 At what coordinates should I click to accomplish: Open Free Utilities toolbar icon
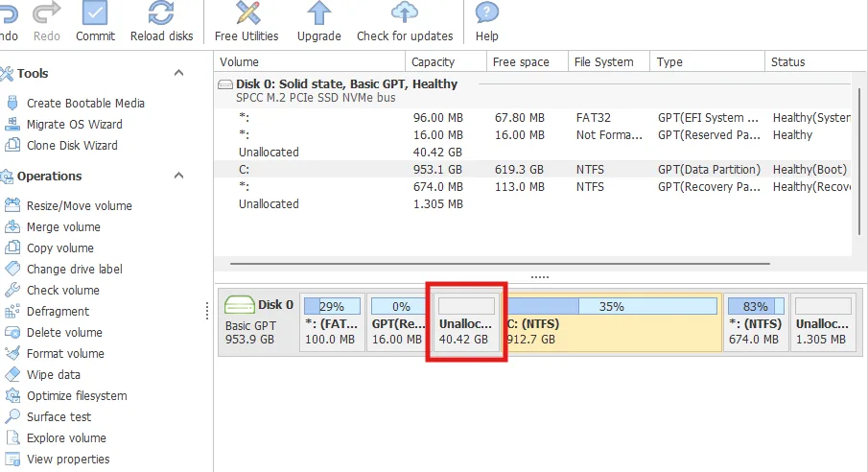(246, 12)
